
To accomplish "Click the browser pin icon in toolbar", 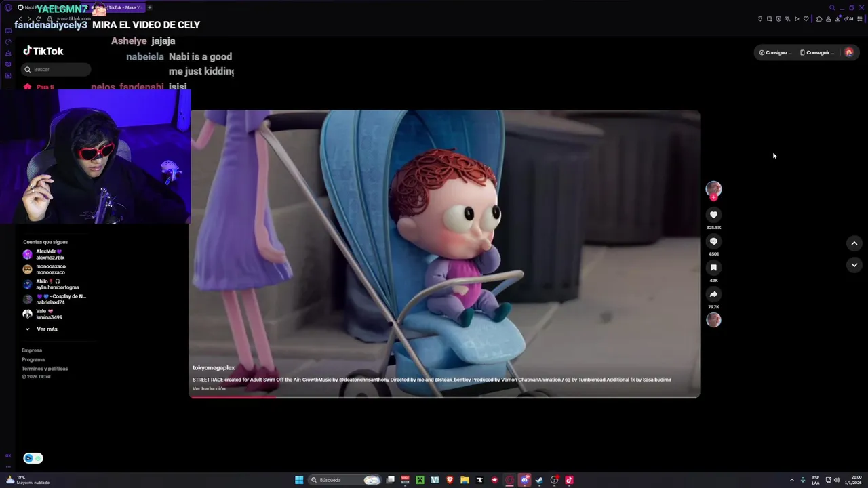I will point(760,19).
